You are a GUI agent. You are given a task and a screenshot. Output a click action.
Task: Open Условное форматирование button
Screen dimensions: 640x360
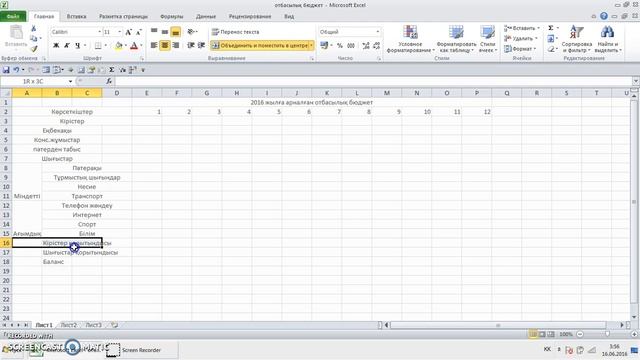410,39
